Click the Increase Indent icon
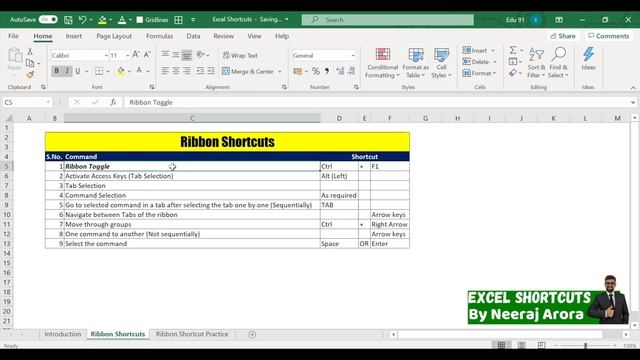The width and height of the screenshot is (640, 360). 211,71
